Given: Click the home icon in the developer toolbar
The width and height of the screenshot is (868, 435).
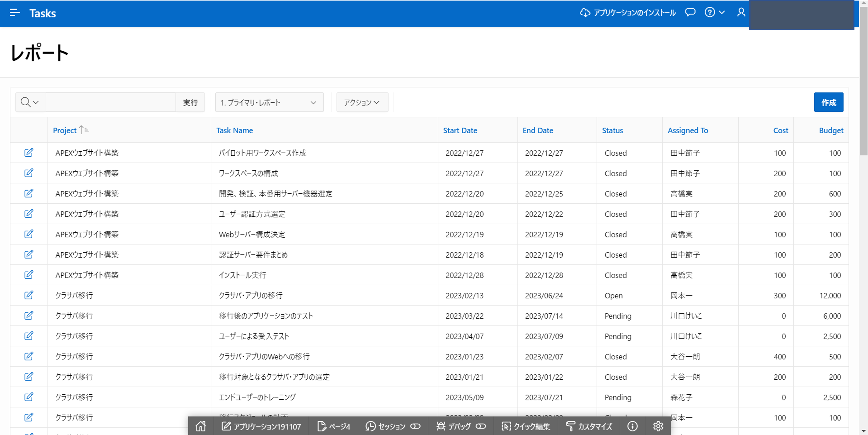Looking at the screenshot, I should 200,426.
